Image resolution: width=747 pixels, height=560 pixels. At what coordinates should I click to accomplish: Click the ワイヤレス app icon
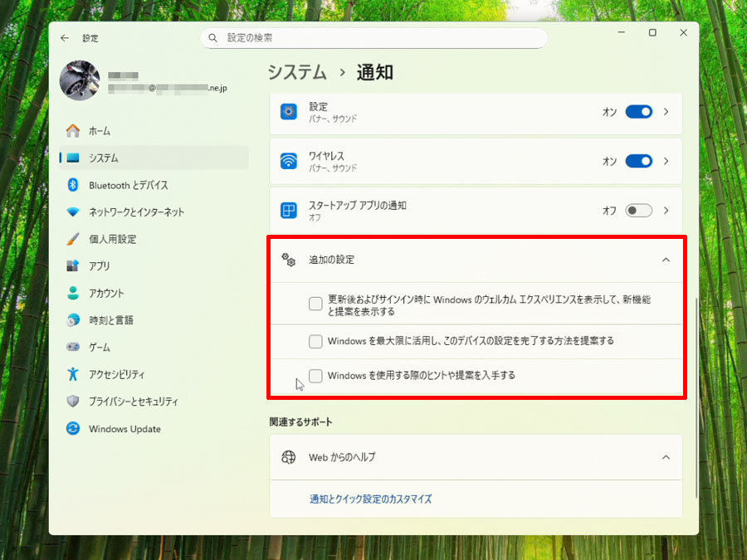pyautogui.click(x=289, y=161)
